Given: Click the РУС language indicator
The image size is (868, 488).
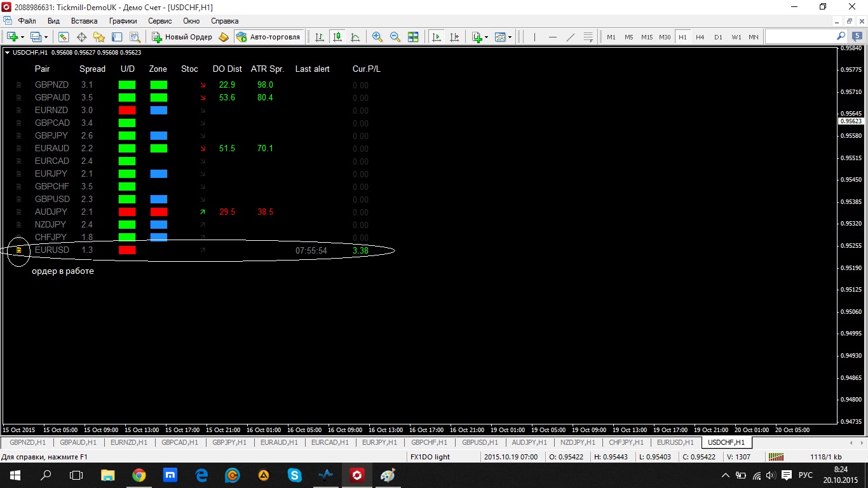Looking at the screenshot, I should [x=805, y=475].
